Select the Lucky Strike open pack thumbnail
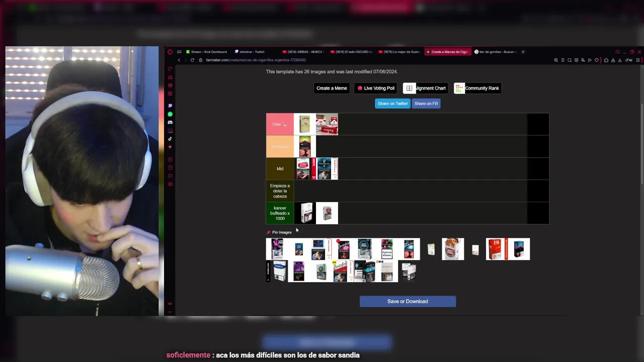 pyautogui.click(x=453, y=249)
